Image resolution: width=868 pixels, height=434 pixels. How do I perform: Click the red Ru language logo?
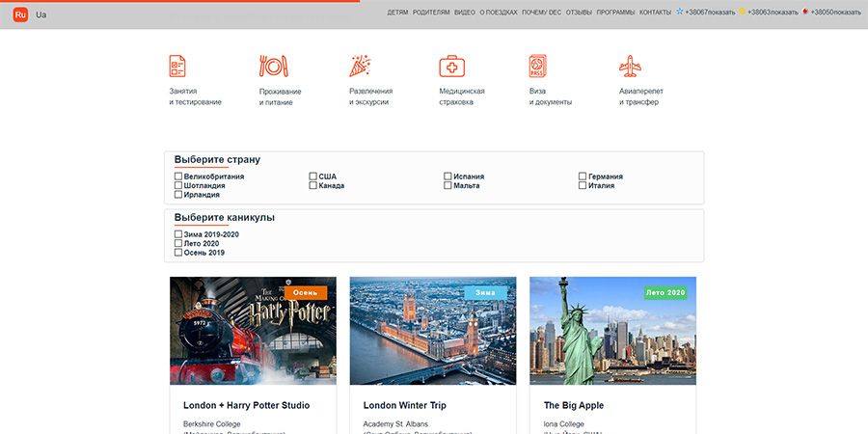pos(20,14)
